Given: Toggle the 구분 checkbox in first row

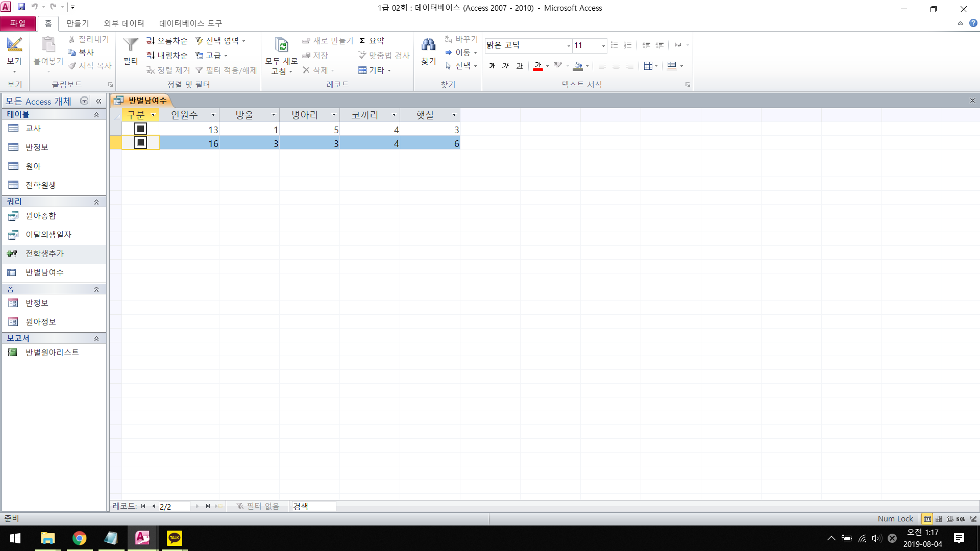Looking at the screenshot, I should pos(140,129).
